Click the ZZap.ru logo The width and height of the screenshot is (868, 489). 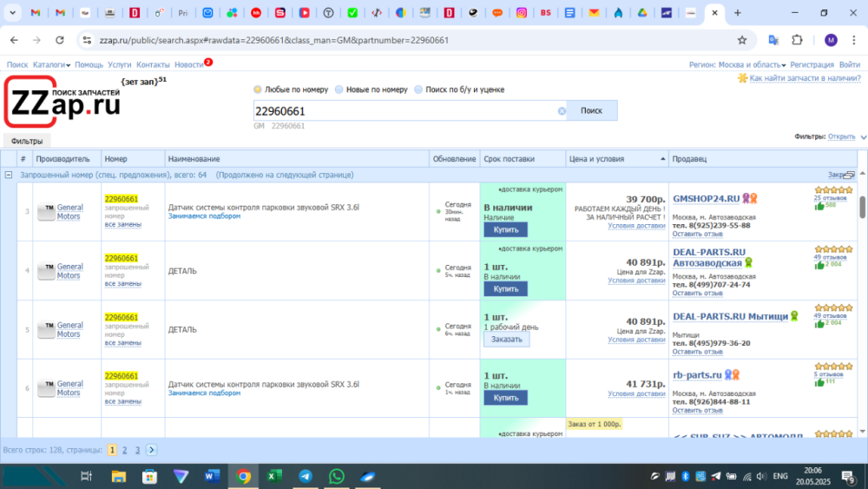click(x=62, y=104)
